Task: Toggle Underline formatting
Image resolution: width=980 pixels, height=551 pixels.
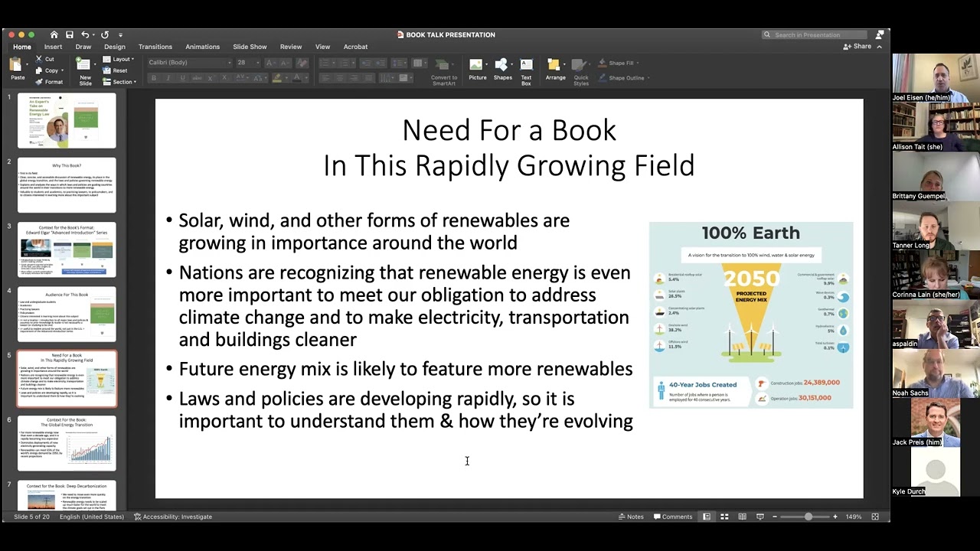Action: click(182, 78)
